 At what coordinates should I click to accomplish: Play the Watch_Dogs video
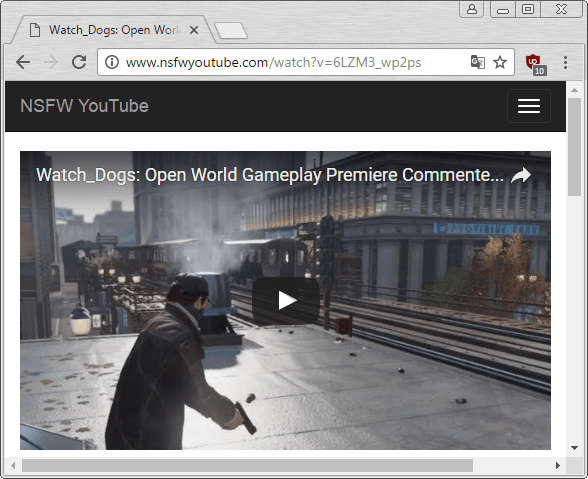click(286, 301)
